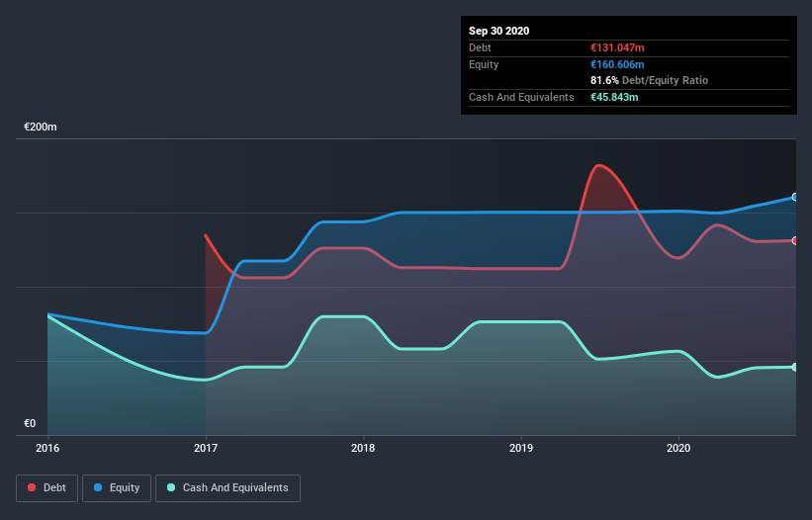This screenshot has height=520, width=812.
Task: Click the 2017 x-axis label
Action: (x=206, y=448)
